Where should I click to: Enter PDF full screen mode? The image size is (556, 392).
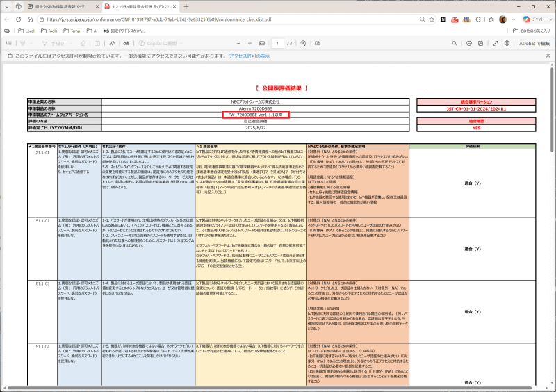(x=495, y=43)
